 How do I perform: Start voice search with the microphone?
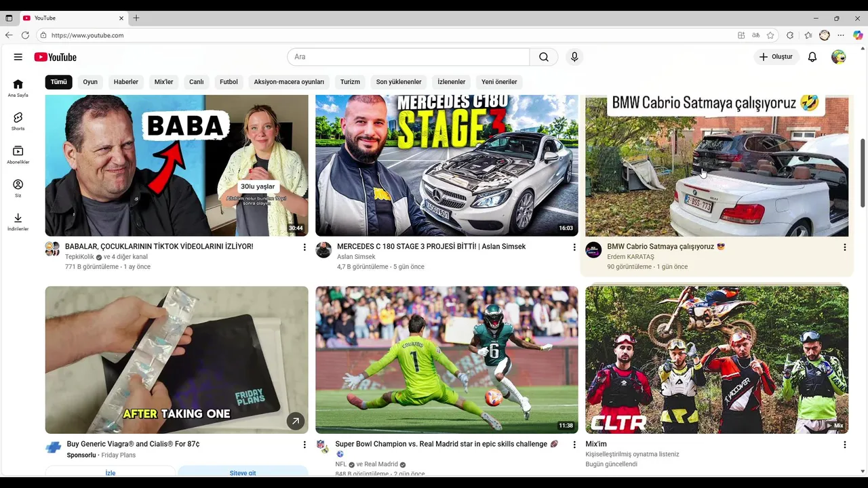[x=574, y=57]
